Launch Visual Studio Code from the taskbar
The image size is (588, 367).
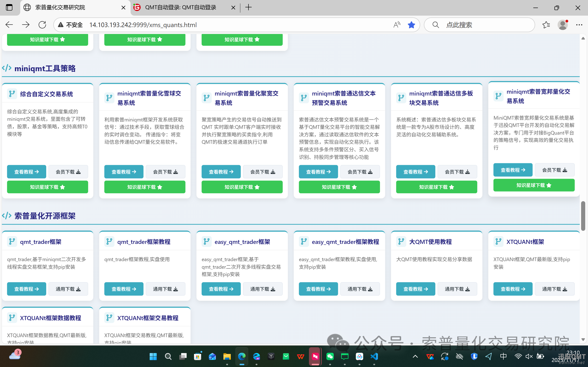point(374,356)
